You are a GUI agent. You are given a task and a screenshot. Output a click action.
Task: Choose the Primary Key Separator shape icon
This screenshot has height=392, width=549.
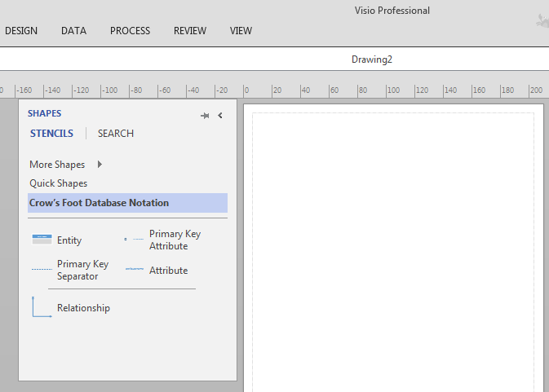42,270
